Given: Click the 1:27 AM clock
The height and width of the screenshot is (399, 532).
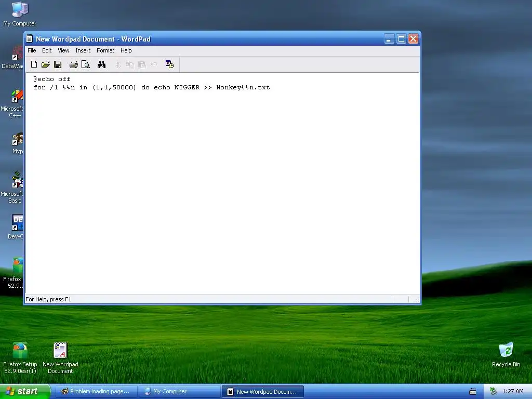Looking at the screenshot, I should click(513, 392).
